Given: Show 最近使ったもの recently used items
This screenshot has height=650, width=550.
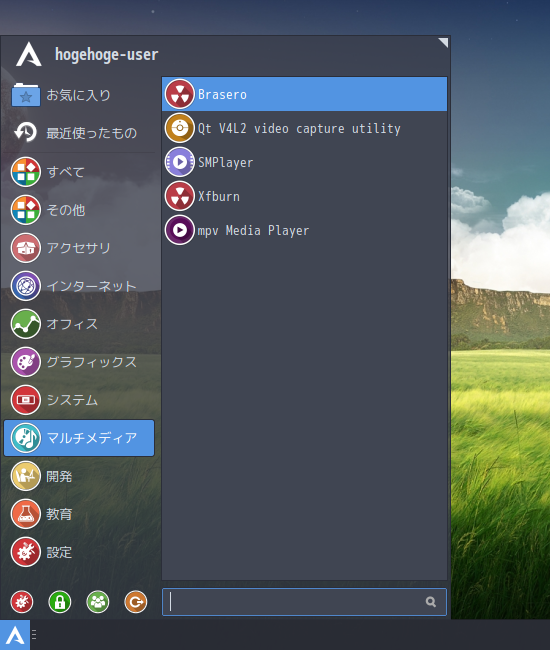Looking at the screenshot, I should (79, 133).
